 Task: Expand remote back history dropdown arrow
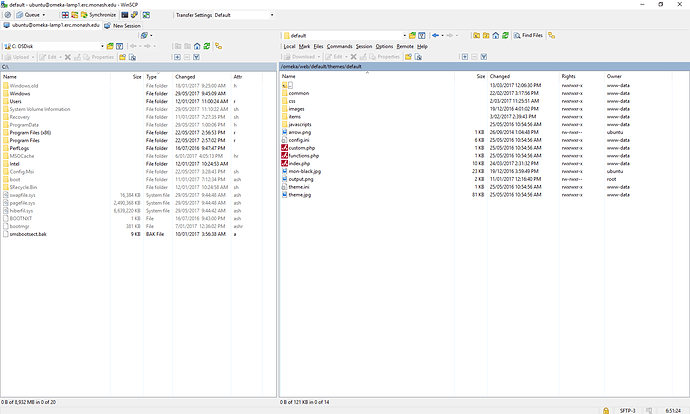coord(442,35)
